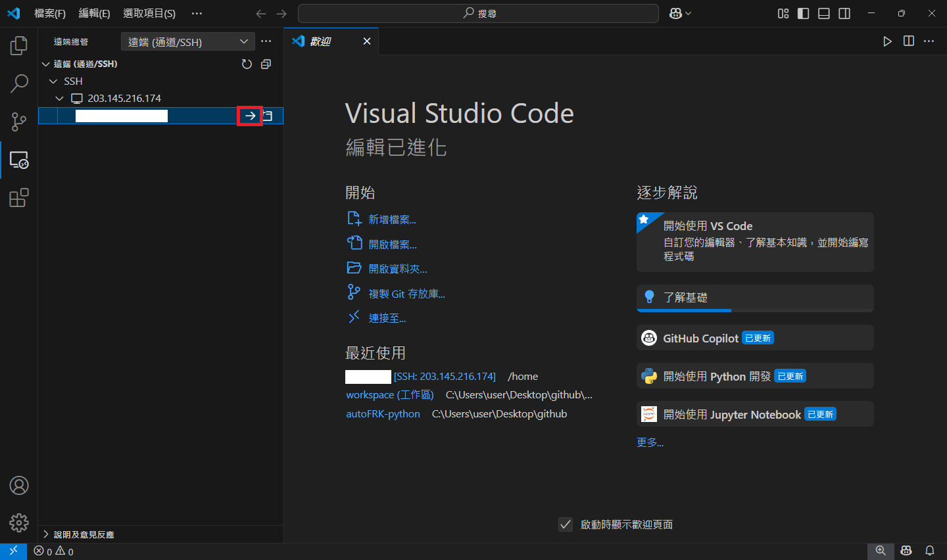Collapse the SSH tree node
Viewport: 947px width, 560px height.
(53, 81)
